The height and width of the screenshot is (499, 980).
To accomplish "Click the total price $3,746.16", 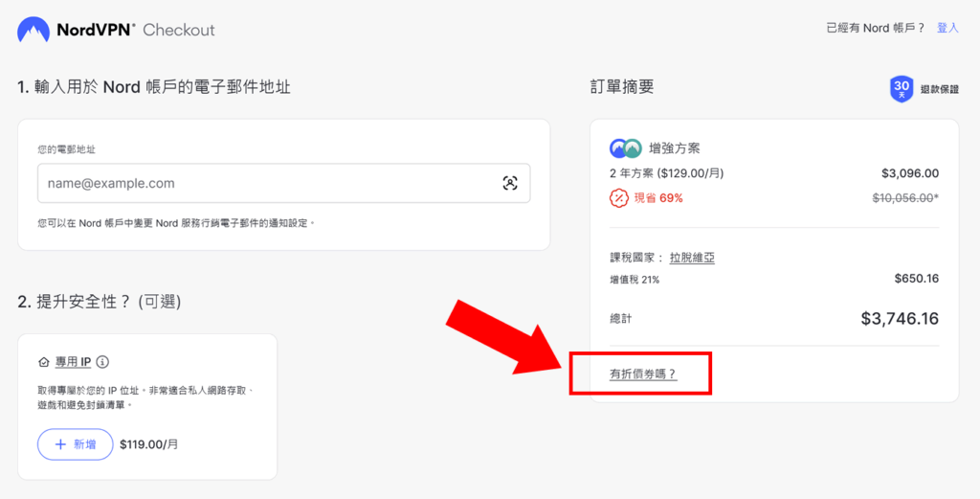I will 900,318.
